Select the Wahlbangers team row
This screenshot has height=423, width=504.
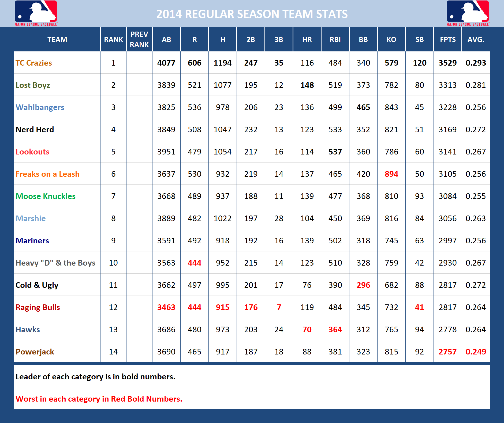point(40,107)
